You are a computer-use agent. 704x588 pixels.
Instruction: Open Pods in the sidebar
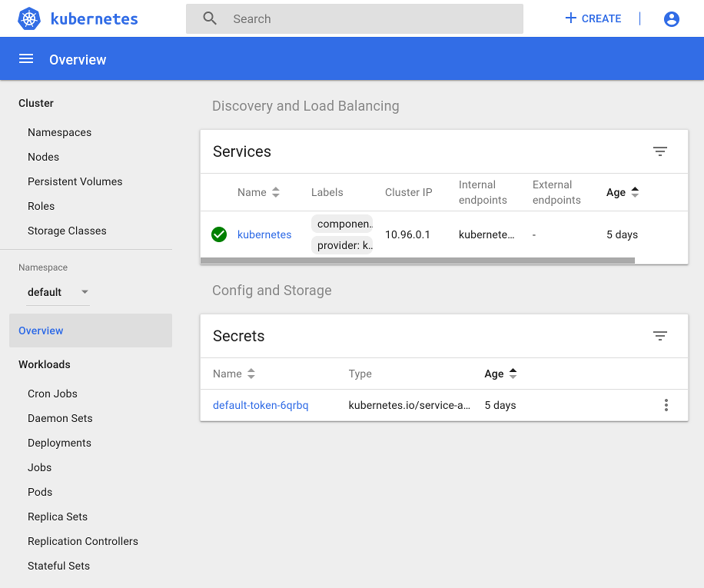click(40, 492)
